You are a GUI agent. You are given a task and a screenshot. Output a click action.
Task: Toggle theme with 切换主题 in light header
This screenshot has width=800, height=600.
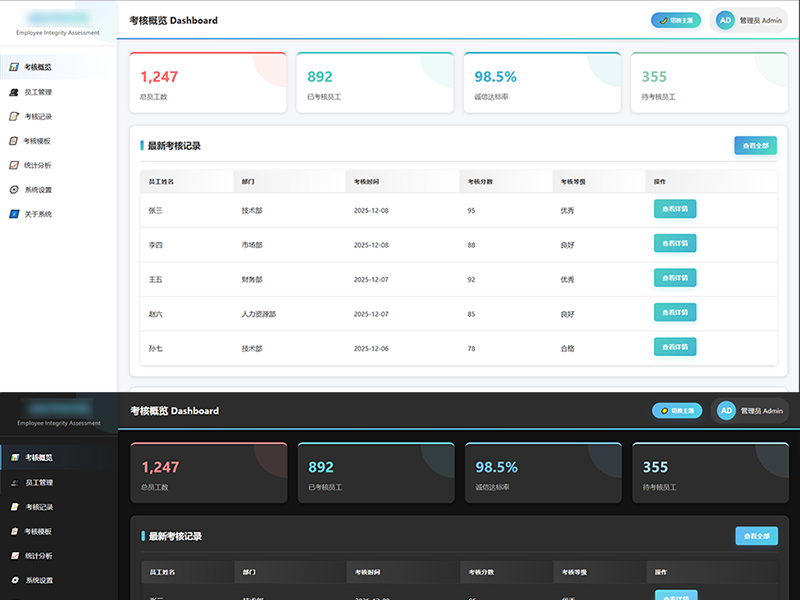675,20
